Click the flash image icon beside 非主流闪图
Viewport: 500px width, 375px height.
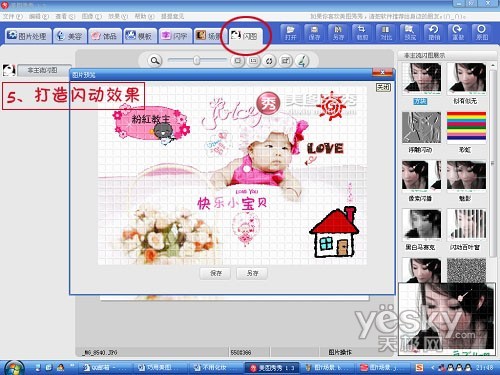point(9,70)
